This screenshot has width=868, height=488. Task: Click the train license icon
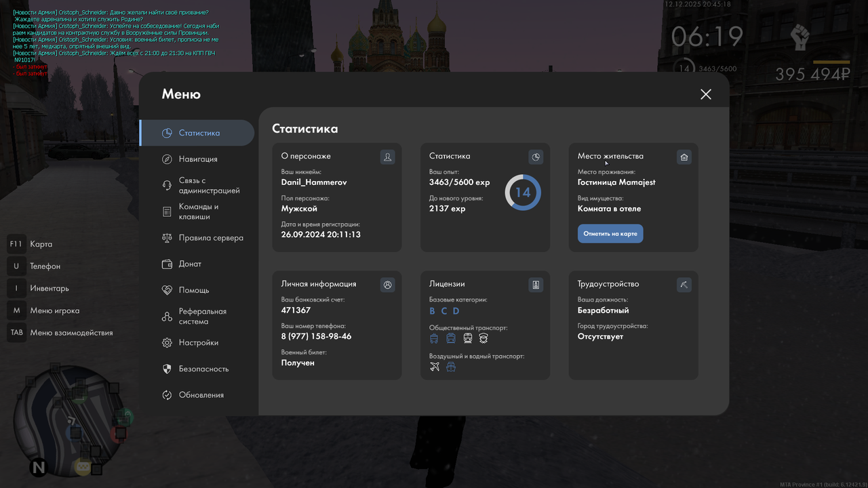tap(467, 338)
